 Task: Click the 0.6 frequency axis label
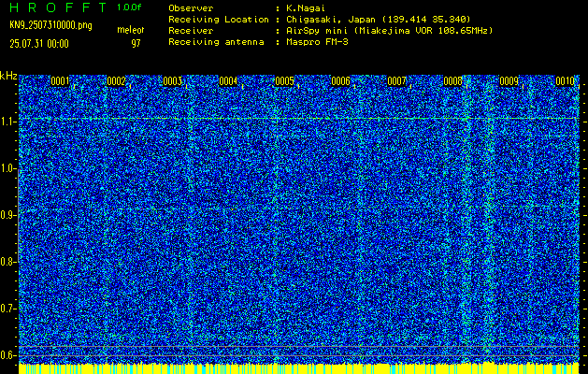pos(7,355)
